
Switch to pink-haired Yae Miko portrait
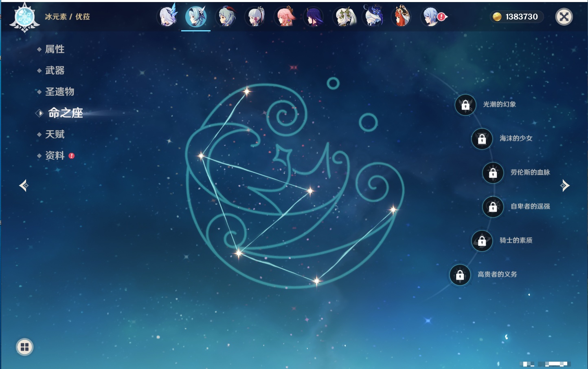point(285,17)
